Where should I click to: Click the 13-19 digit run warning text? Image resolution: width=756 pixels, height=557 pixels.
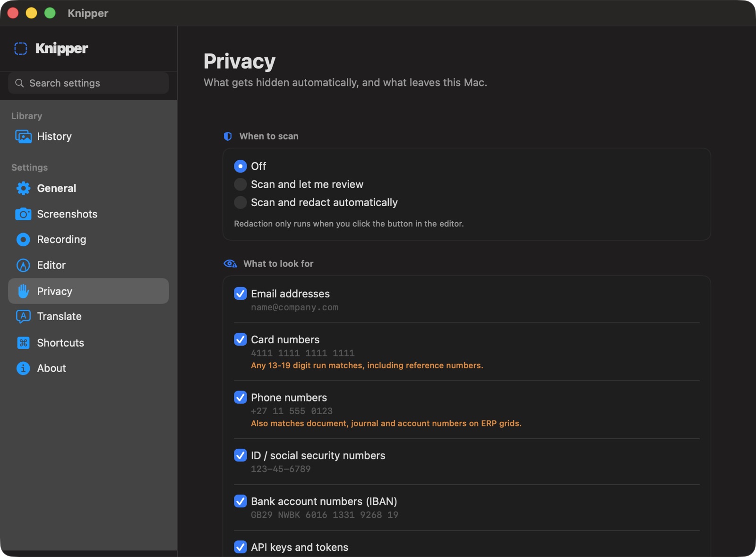(367, 366)
